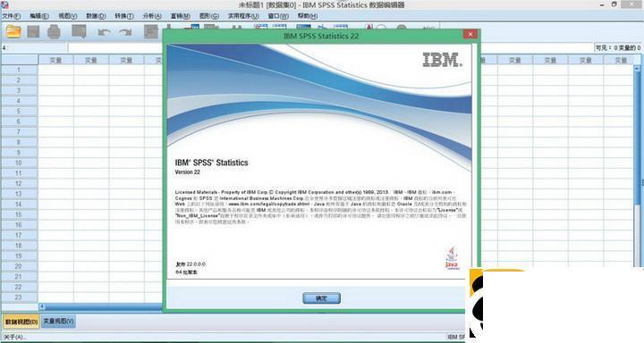Open the 转换(T) menu

click(x=124, y=16)
